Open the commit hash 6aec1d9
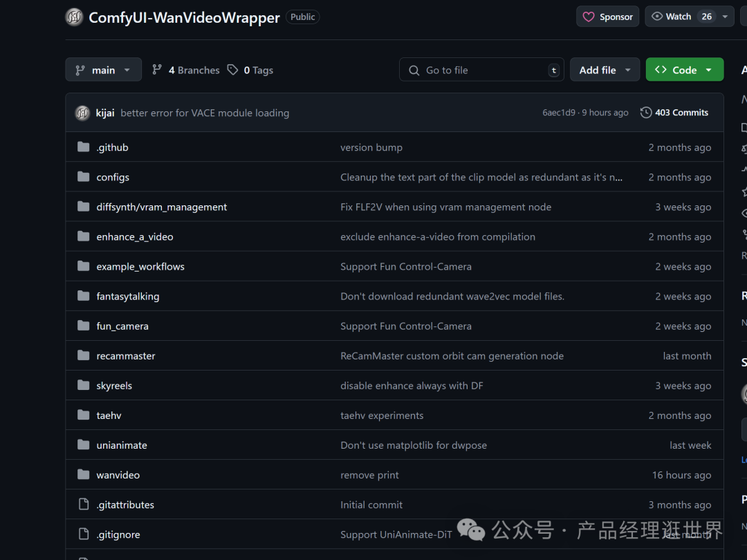The width and height of the screenshot is (747, 560). click(x=559, y=113)
